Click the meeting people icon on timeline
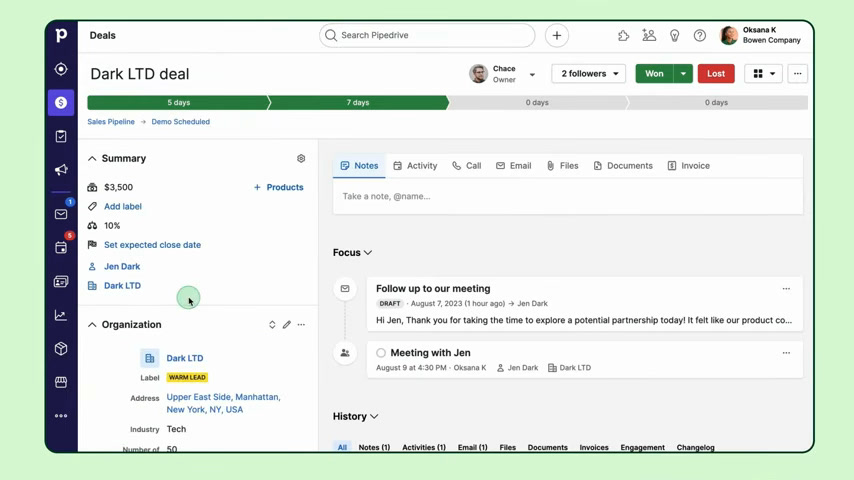The width and height of the screenshot is (854, 480). [x=345, y=353]
